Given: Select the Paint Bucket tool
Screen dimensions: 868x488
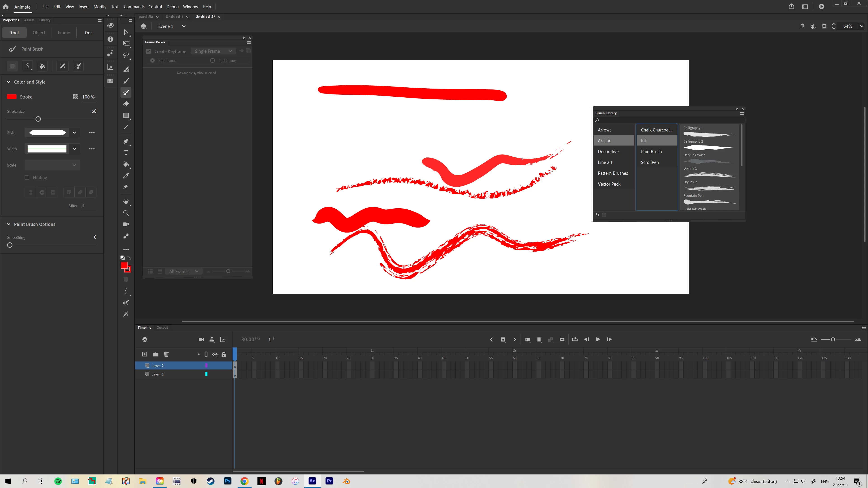Looking at the screenshot, I should coord(126,164).
